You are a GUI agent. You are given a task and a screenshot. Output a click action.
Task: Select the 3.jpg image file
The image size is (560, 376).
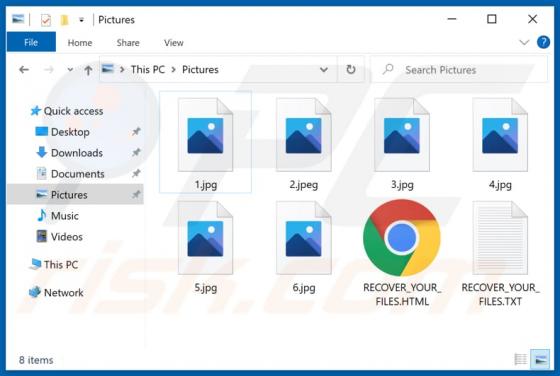tap(402, 143)
